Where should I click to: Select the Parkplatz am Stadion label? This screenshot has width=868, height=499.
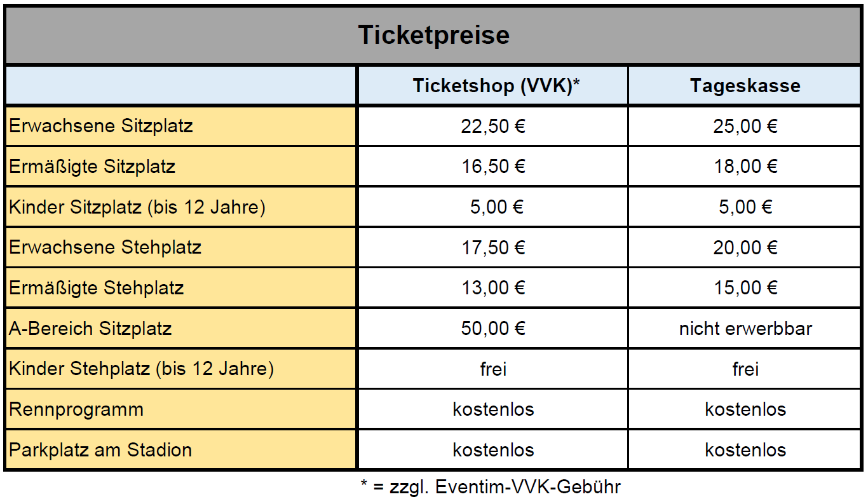click(100, 450)
